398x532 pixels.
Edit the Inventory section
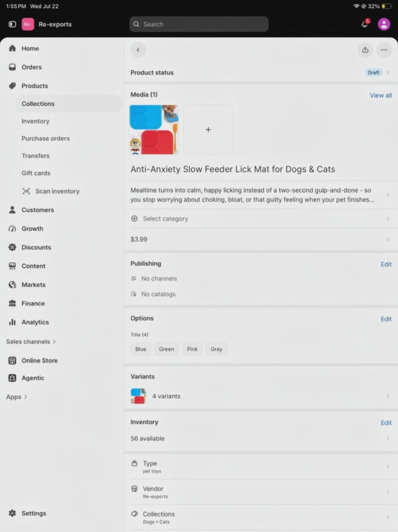pyautogui.click(x=386, y=423)
